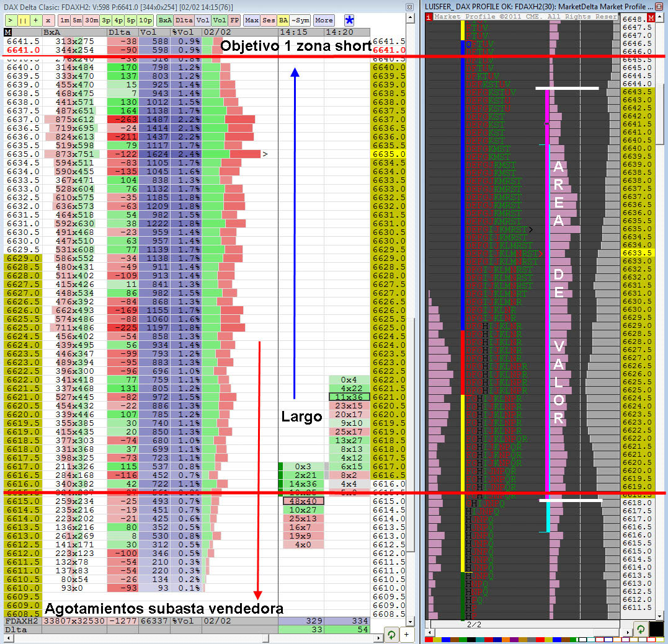Click the '-263' delta cell at 6637.0
Viewport: 668px width, 644px height.
point(123,120)
